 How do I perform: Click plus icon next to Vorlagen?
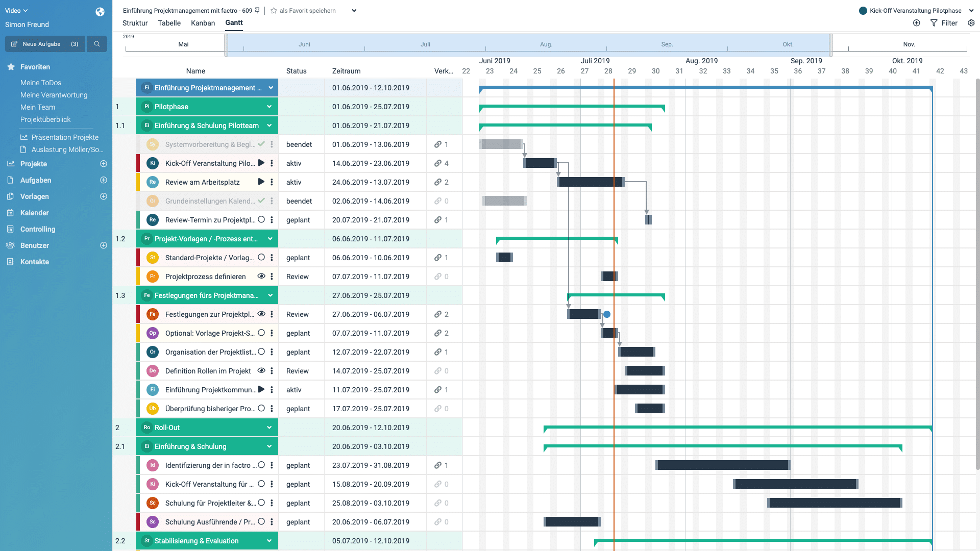104,196
